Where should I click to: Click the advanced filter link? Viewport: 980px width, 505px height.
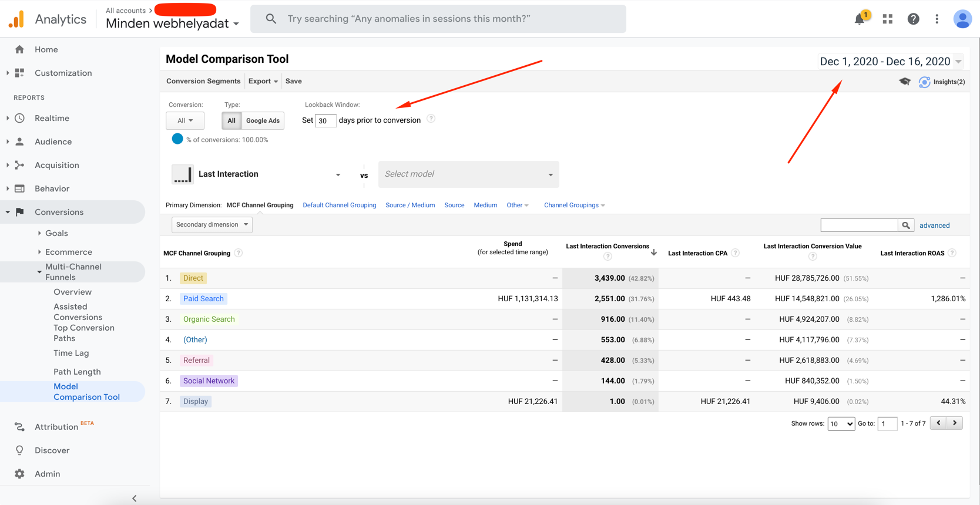(934, 225)
